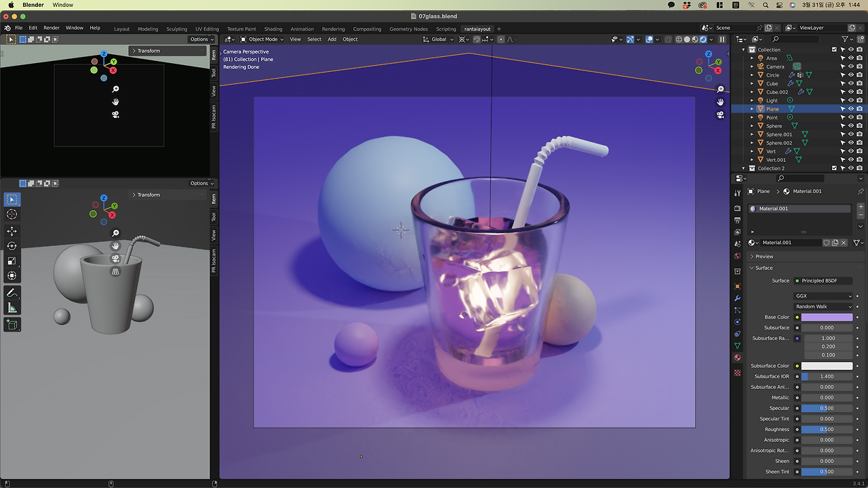
Task: Click the Roughness slider
Action: 827,429
